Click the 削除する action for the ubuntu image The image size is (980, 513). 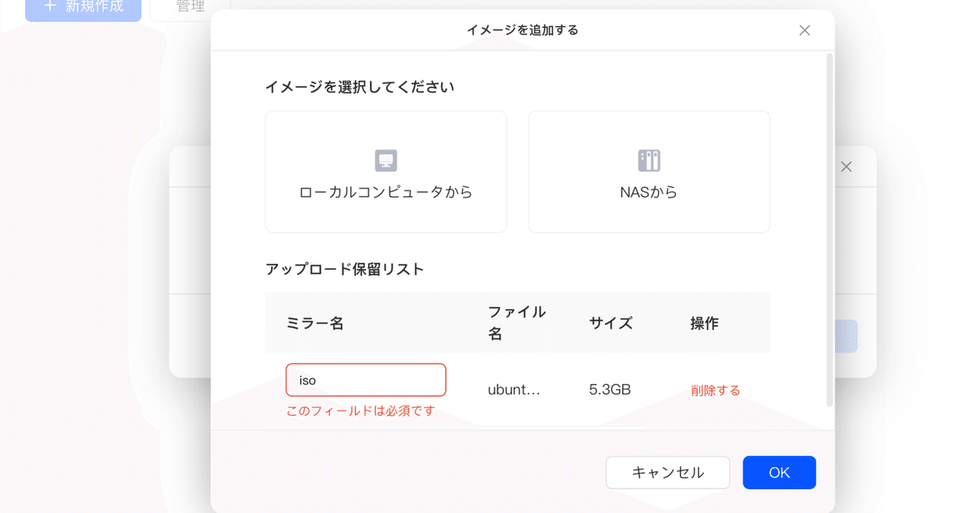click(715, 390)
